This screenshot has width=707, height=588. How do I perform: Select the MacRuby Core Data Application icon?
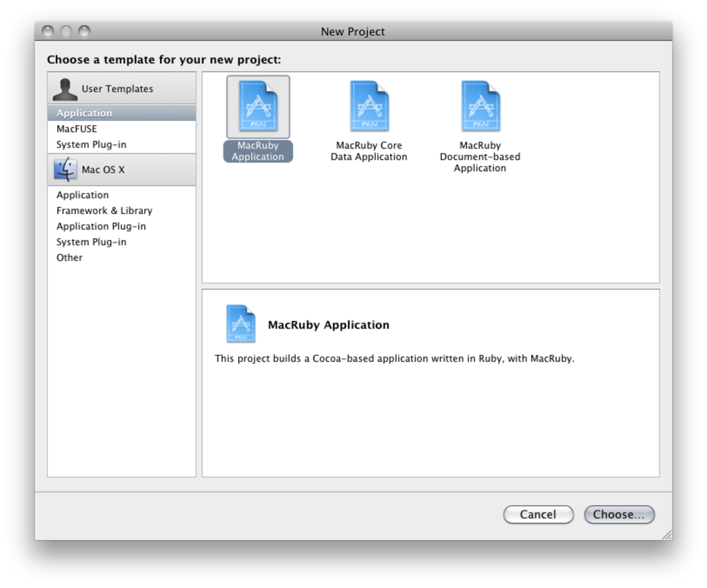click(369, 107)
